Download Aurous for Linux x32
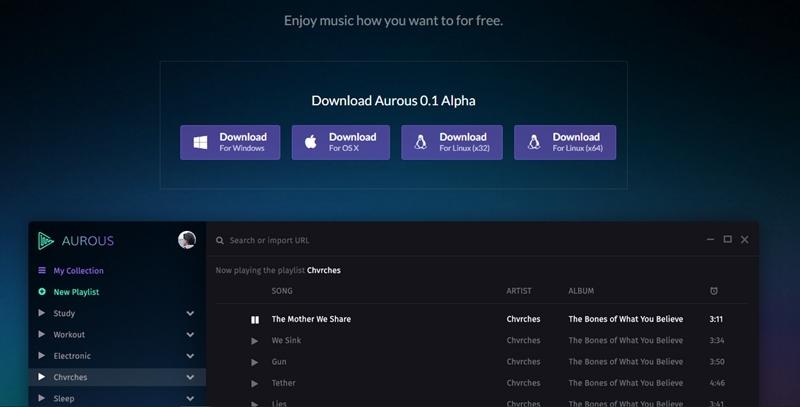This screenshot has width=800, height=407. coord(452,142)
